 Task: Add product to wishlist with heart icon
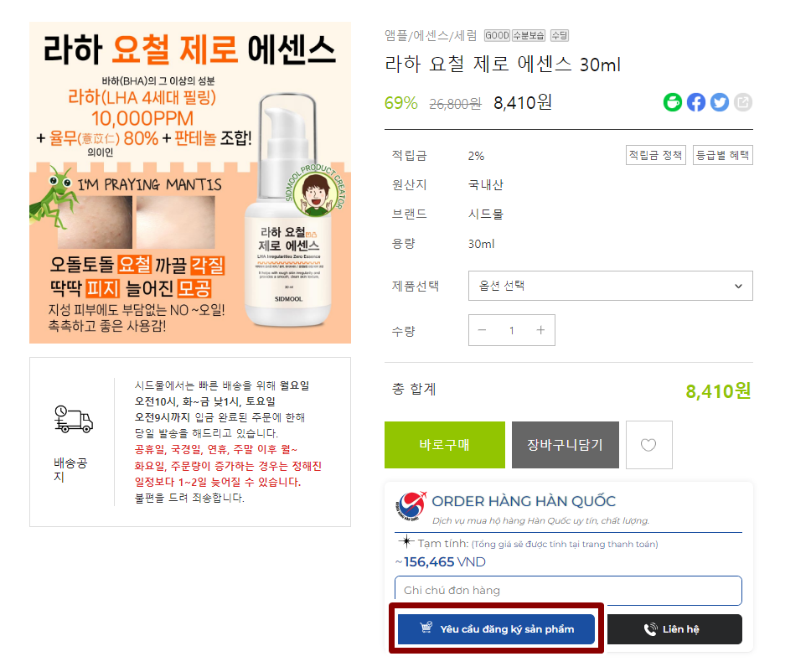tap(648, 445)
